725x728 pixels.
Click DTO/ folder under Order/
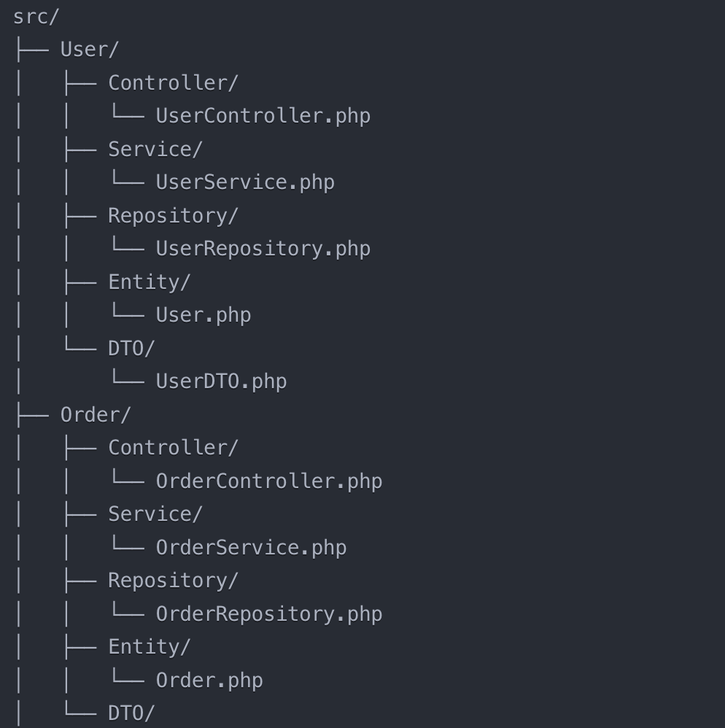tap(131, 713)
